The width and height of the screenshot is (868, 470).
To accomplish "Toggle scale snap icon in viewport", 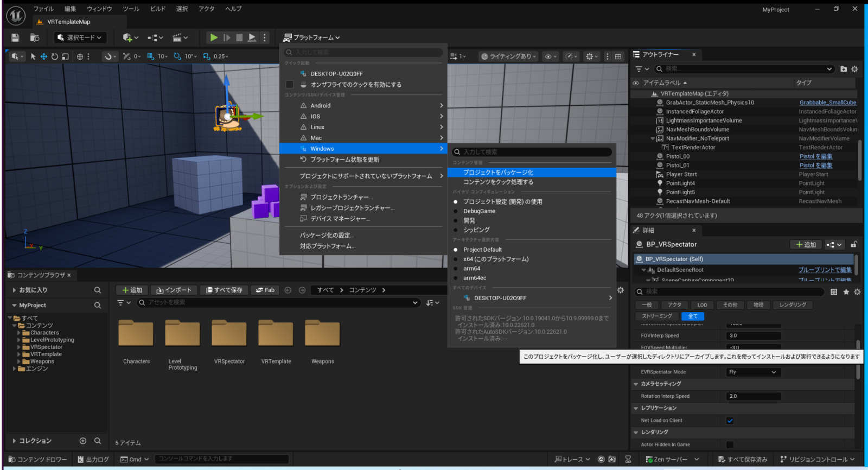I will (207, 56).
